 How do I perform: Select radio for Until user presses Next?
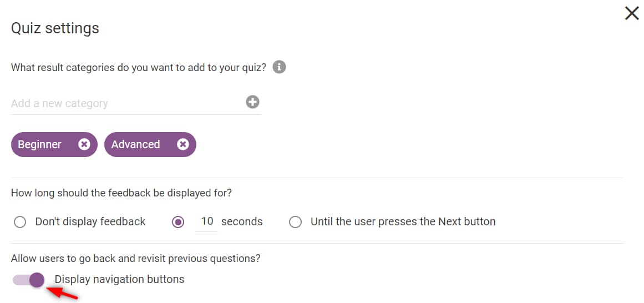[x=295, y=223]
